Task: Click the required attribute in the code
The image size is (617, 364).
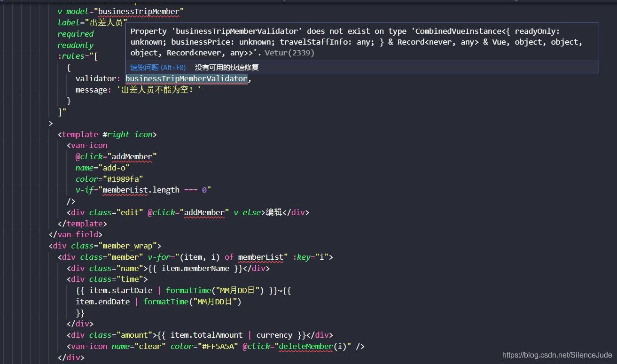Action: click(76, 34)
